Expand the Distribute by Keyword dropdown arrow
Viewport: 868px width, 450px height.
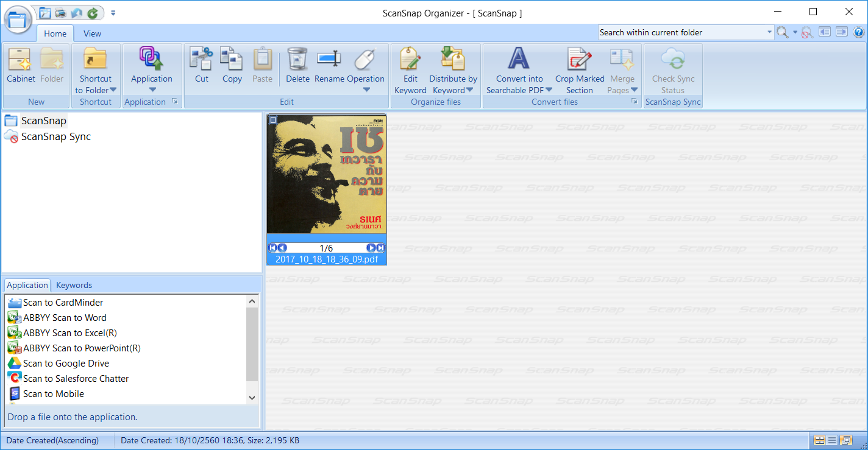click(469, 90)
